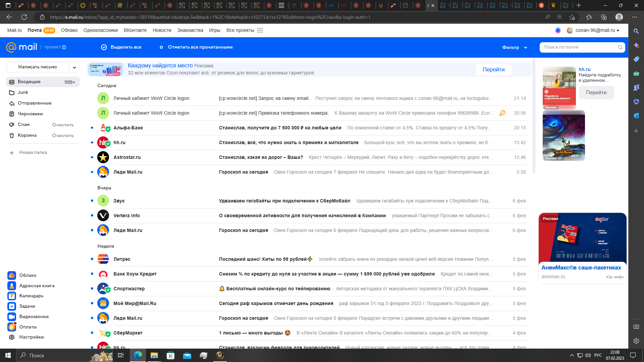Click the Альфа-Банк sender avatar
This screenshot has width=644, height=362.
103,128
